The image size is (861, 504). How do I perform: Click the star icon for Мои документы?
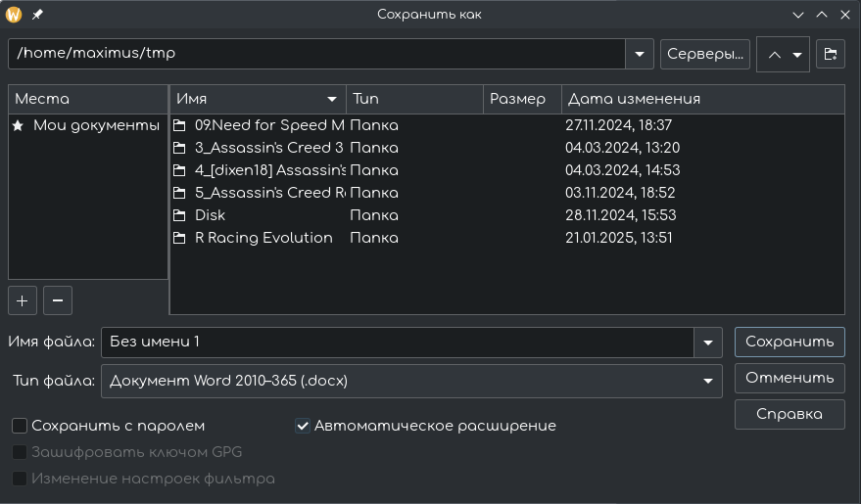[x=19, y=125]
